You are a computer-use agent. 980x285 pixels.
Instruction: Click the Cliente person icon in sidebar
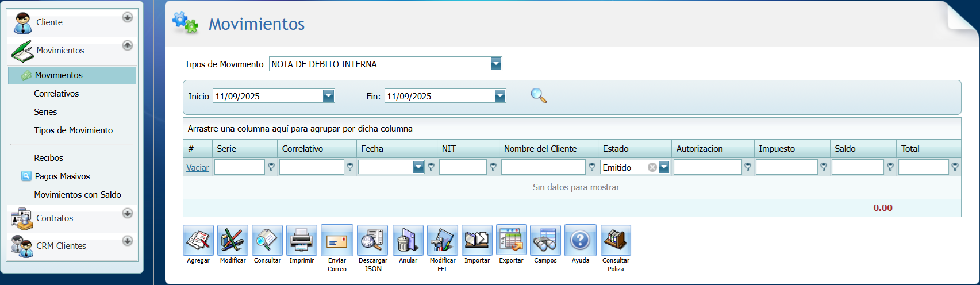click(x=23, y=23)
